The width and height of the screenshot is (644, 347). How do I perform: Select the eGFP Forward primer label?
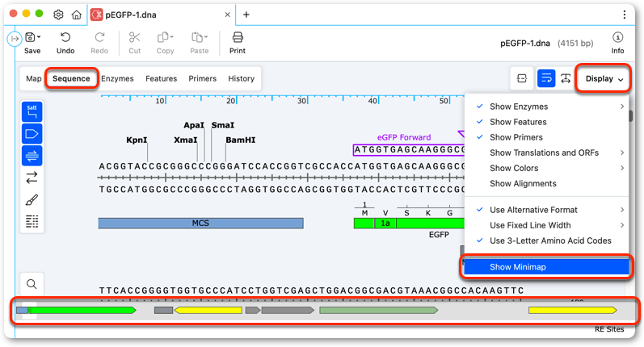tap(404, 137)
